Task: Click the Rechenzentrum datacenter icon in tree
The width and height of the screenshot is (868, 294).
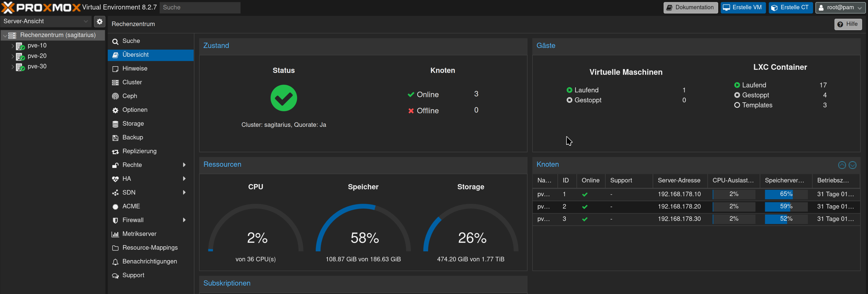Action: [x=13, y=35]
